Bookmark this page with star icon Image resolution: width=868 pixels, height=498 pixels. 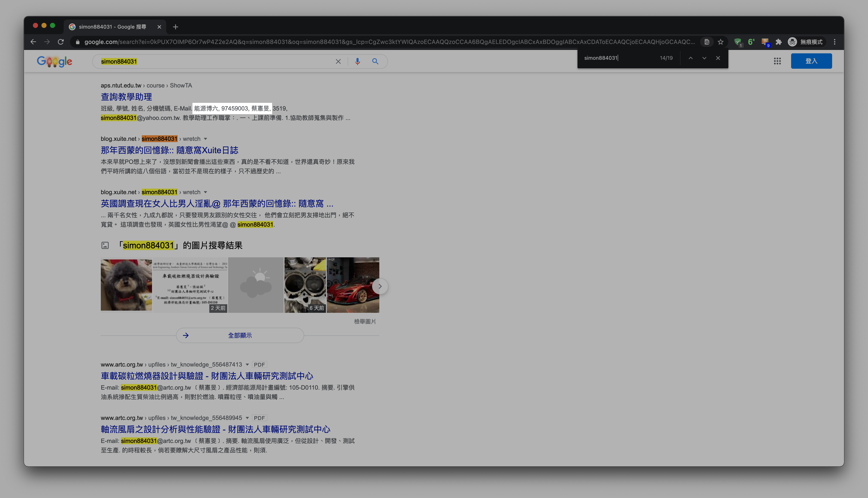[720, 42]
